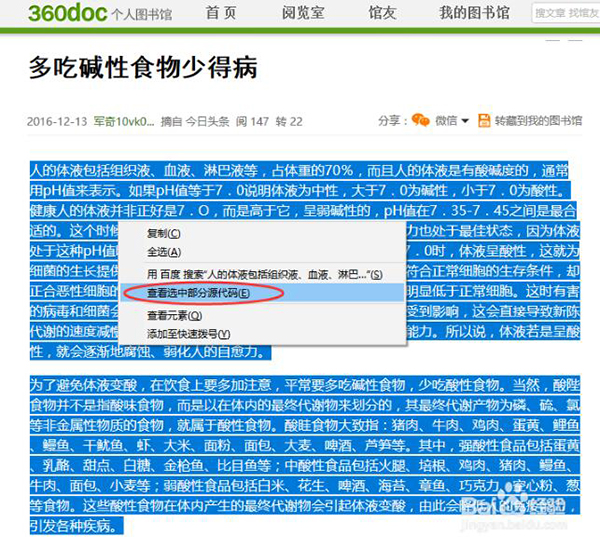Click the 微信 share label
Screen dimensions: 600x537
pos(445,122)
